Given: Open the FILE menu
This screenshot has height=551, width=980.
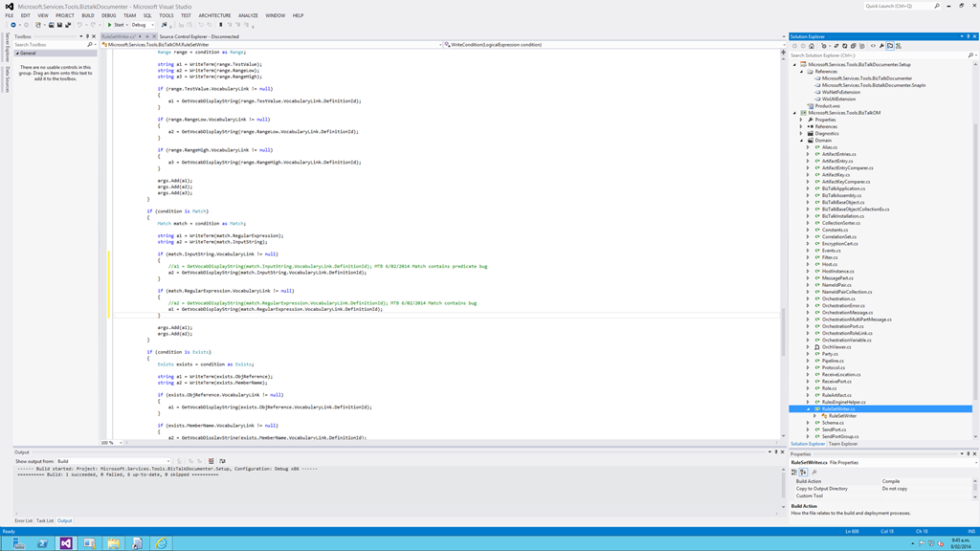Looking at the screenshot, I should tap(10, 15).
